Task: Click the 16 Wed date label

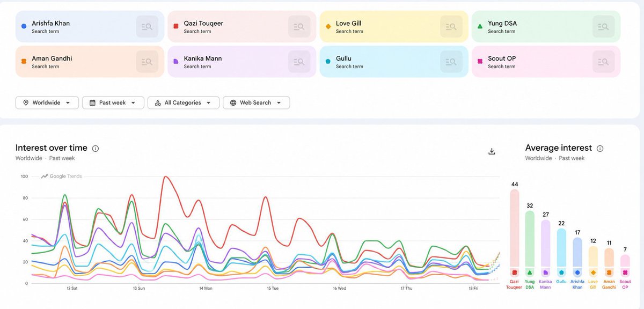Action: 339,288
